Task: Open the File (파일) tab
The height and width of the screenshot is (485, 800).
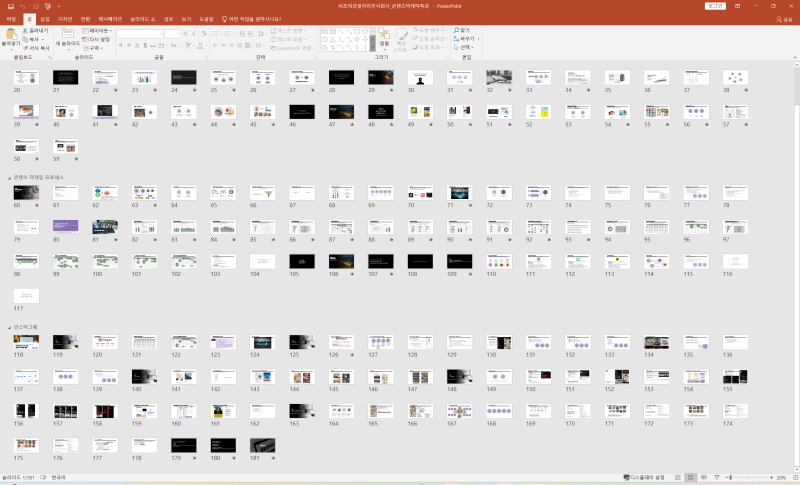Action: coord(11,19)
